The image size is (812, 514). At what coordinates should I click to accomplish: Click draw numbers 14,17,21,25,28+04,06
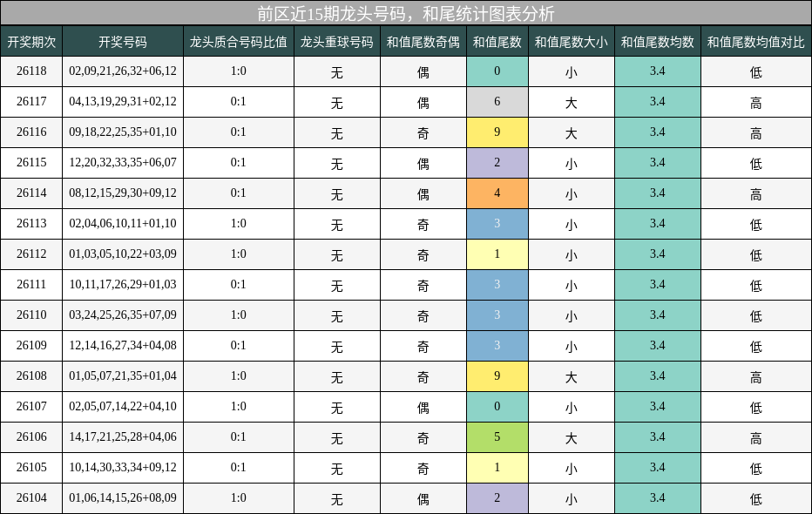click(x=123, y=436)
